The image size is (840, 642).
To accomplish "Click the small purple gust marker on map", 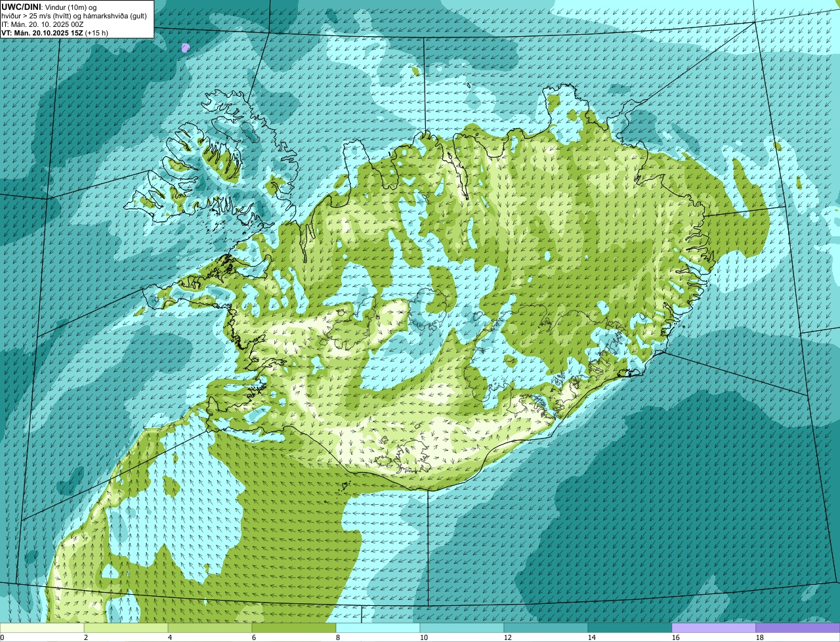I will (186, 47).
